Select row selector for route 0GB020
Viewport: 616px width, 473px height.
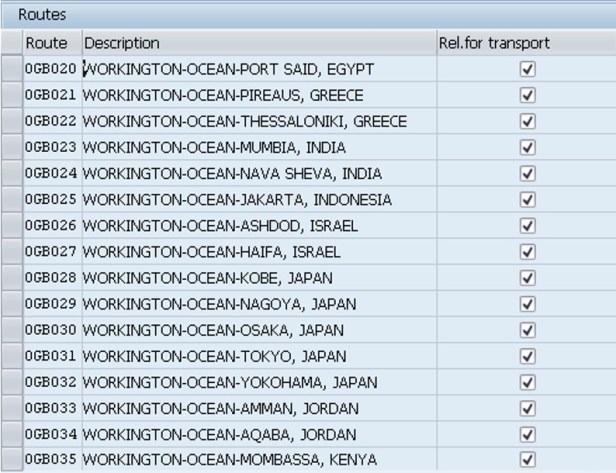click(11, 70)
